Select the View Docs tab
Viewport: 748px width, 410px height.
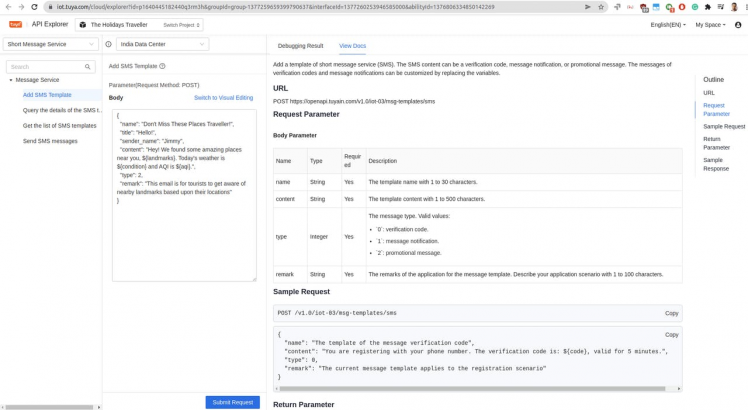click(352, 46)
